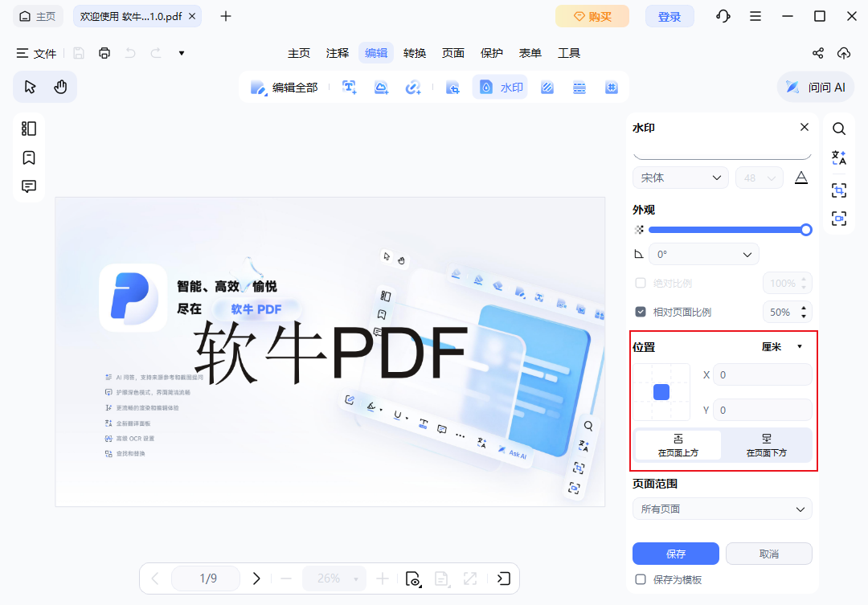
Task: Open the hamburger menu in title bar
Action: coord(755,16)
